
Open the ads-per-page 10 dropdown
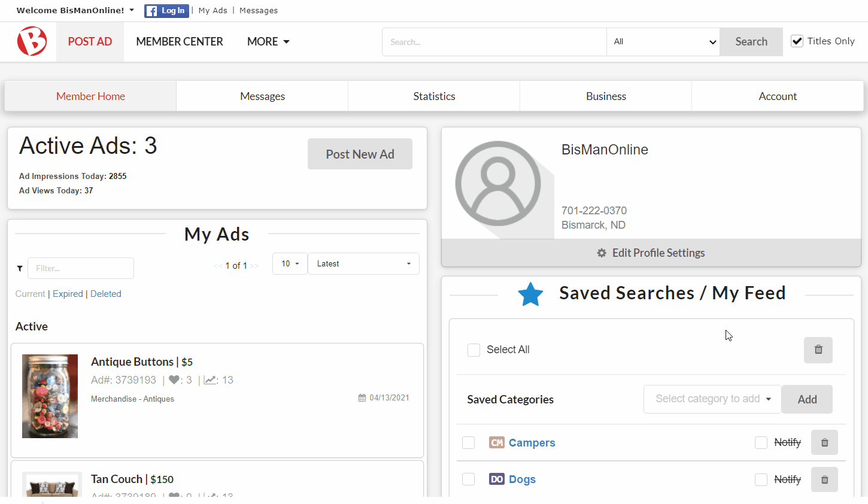[290, 263]
